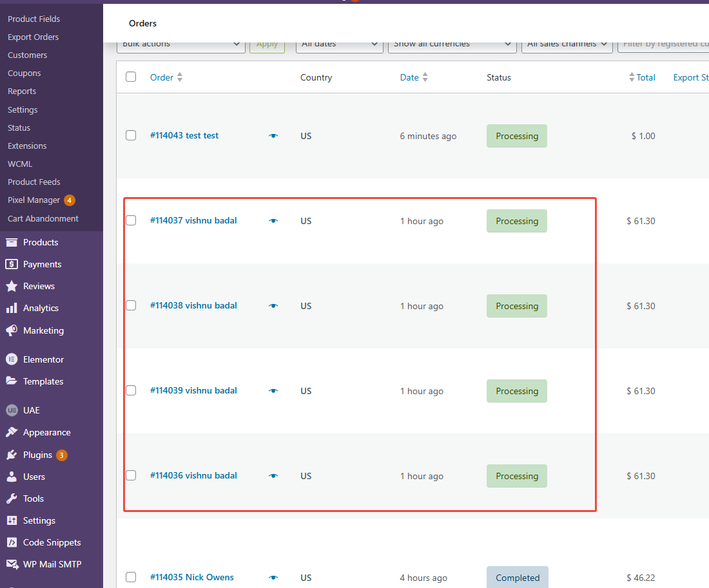The image size is (709, 588).
Task: Preview order #114043 using the eye icon
Action: tap(273, 136)
